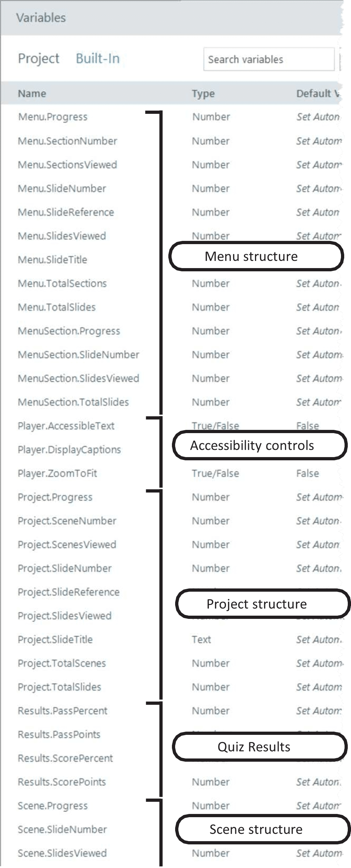The width and height of the screenshot is (351, 868).
Task: Select the Project.TotalScenes variable
Action: click(62, 663)
